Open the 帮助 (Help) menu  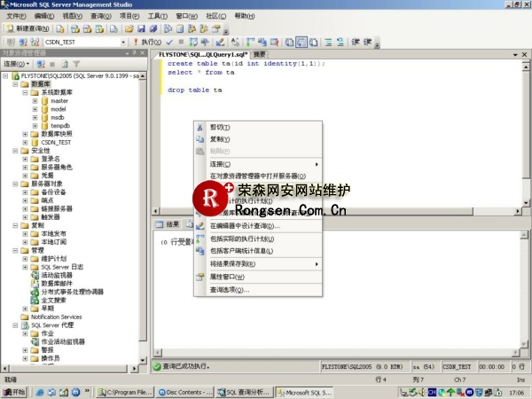tap(245, 16)
